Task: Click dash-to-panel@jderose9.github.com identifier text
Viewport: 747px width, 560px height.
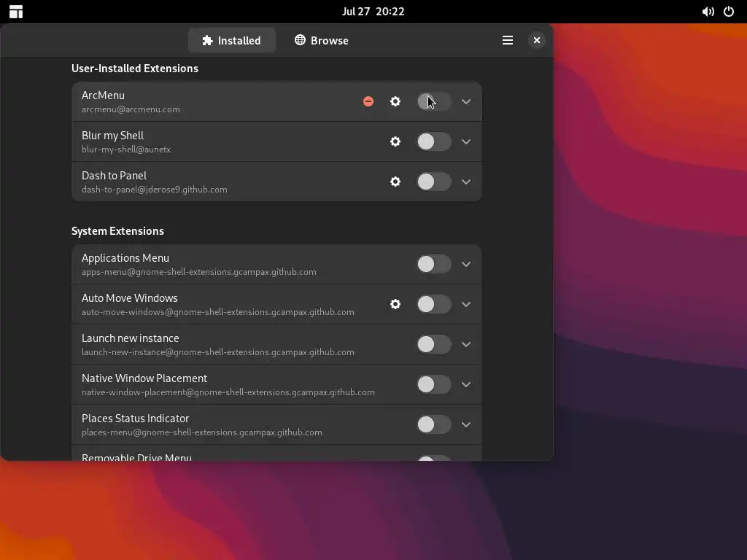Action: coord(155,190)
